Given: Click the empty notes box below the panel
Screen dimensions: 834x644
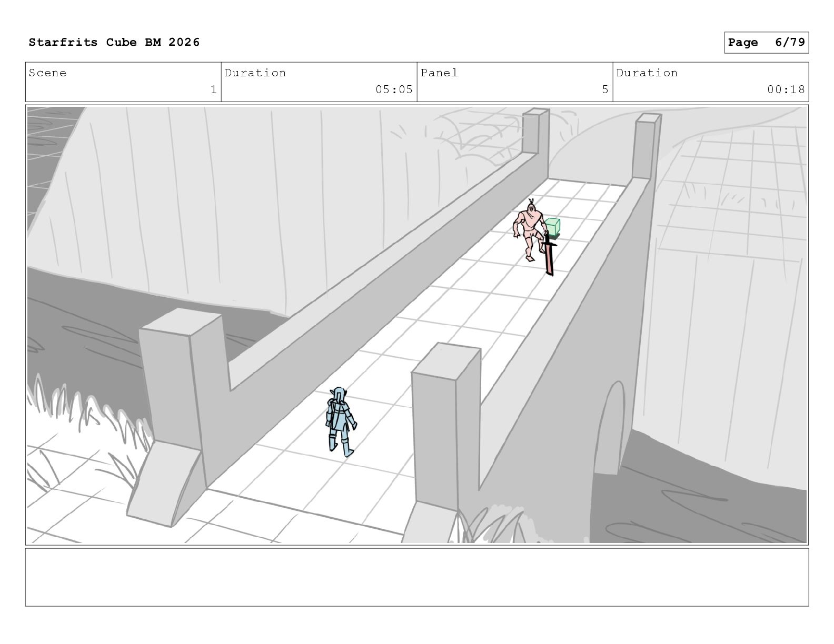Looking at the screenshot, I should (417, 577).
